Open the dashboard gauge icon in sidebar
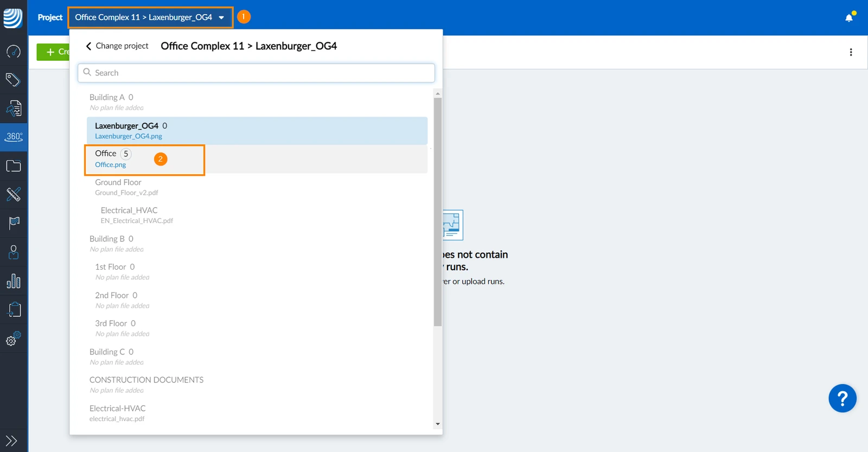868x452 pixels. coord(14,52)
